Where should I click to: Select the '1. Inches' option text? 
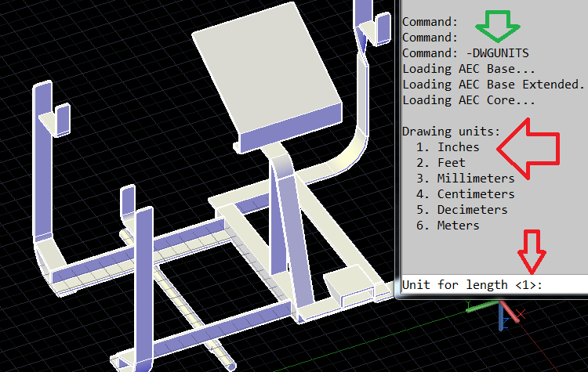click(448, 147)
